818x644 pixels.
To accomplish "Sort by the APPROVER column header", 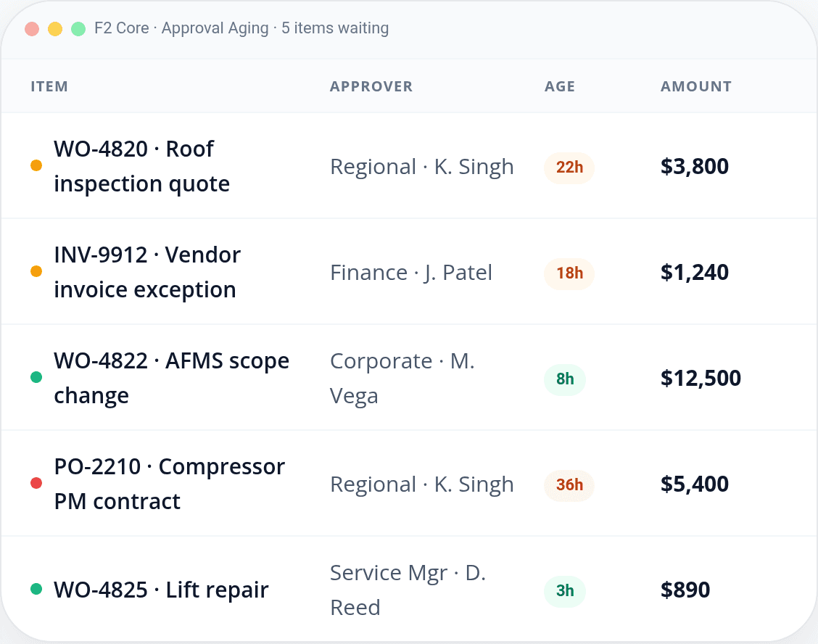I will pos(371,86).
